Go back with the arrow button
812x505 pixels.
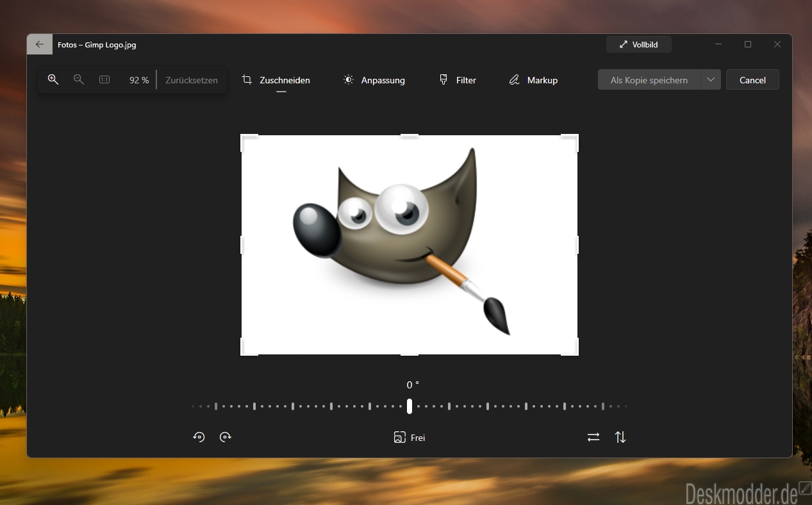point(40,44)
